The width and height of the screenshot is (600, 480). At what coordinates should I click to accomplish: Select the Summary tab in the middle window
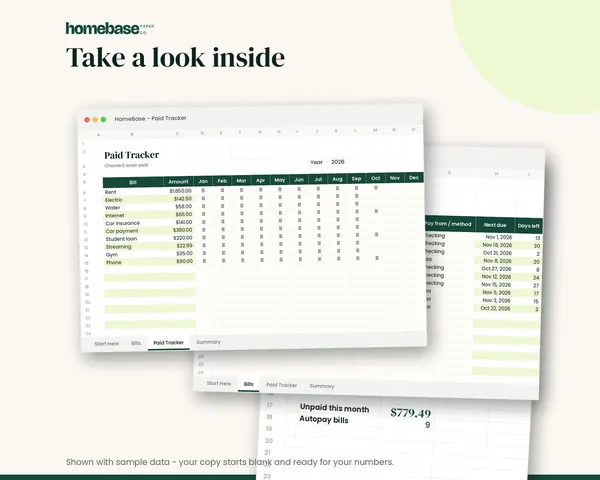pos(322,386)
